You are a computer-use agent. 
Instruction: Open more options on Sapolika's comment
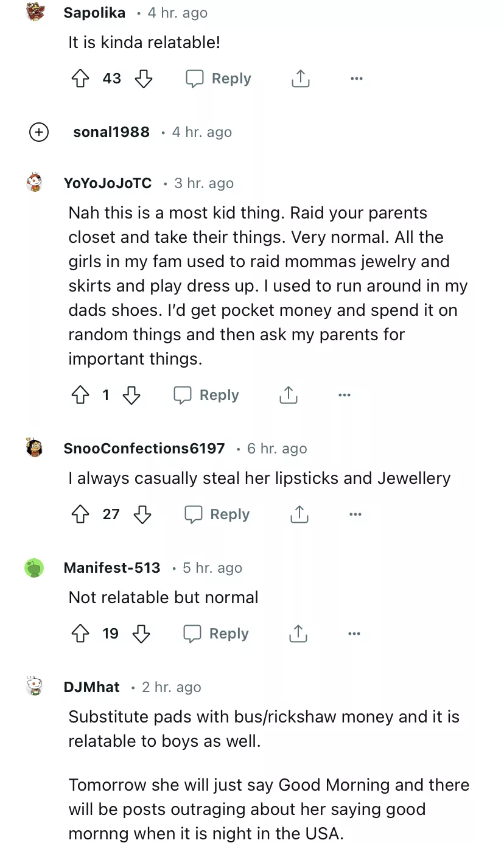click(x=357, y=79)
